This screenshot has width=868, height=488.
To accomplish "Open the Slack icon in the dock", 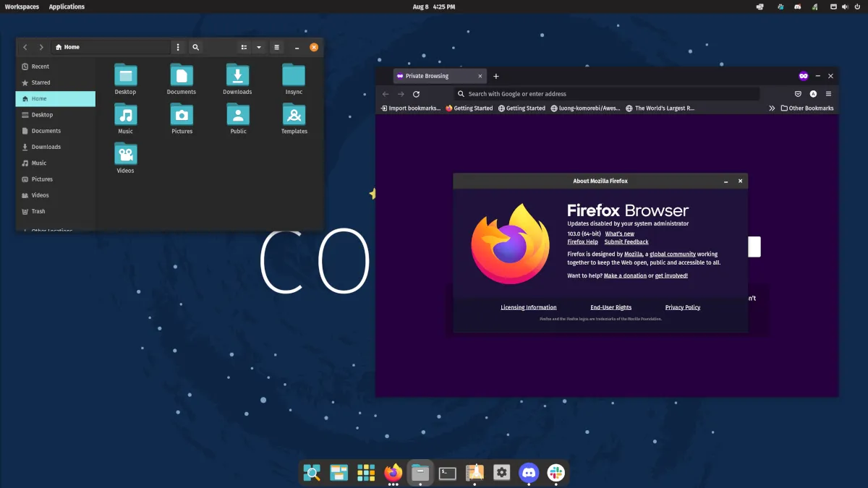I will point(555,472).
